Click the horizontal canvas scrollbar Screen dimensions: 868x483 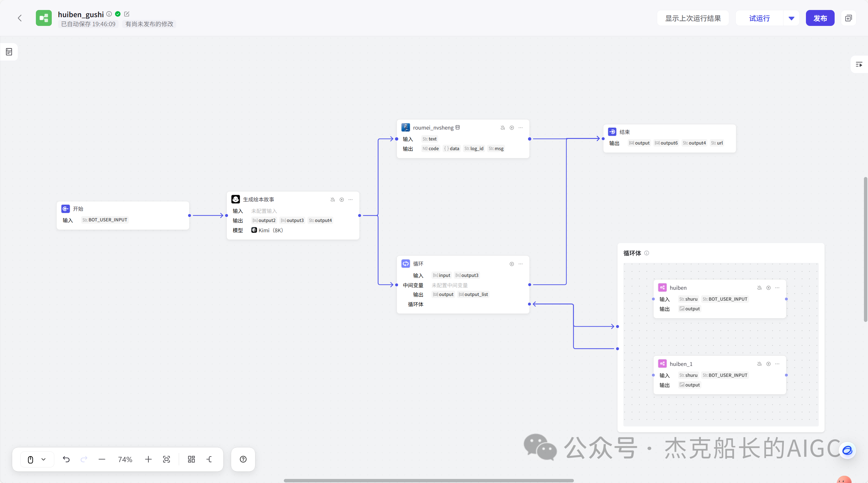click(x=429, y=480)
